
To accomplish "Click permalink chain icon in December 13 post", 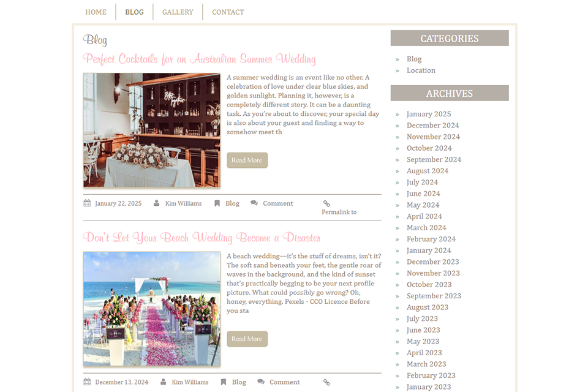I will pos(326,382).
